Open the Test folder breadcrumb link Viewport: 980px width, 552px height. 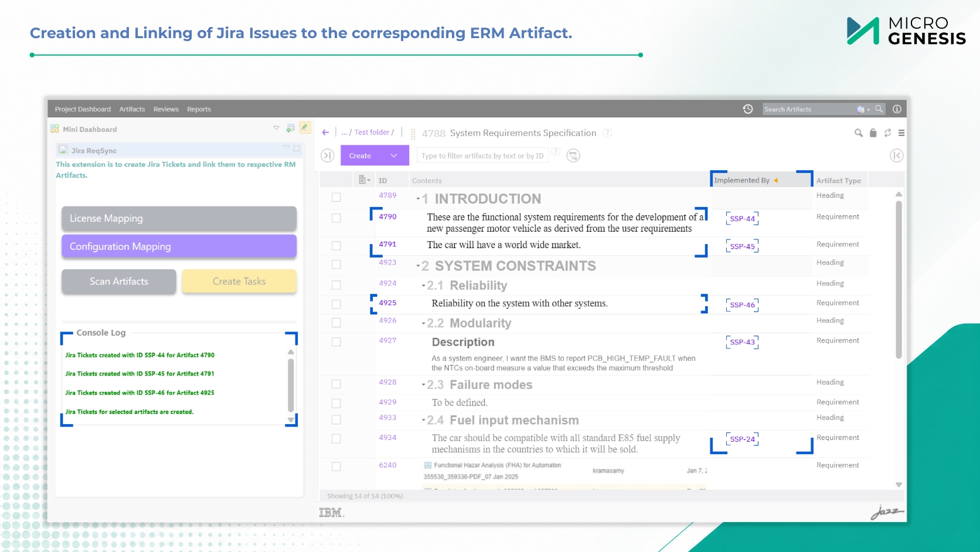372,133
